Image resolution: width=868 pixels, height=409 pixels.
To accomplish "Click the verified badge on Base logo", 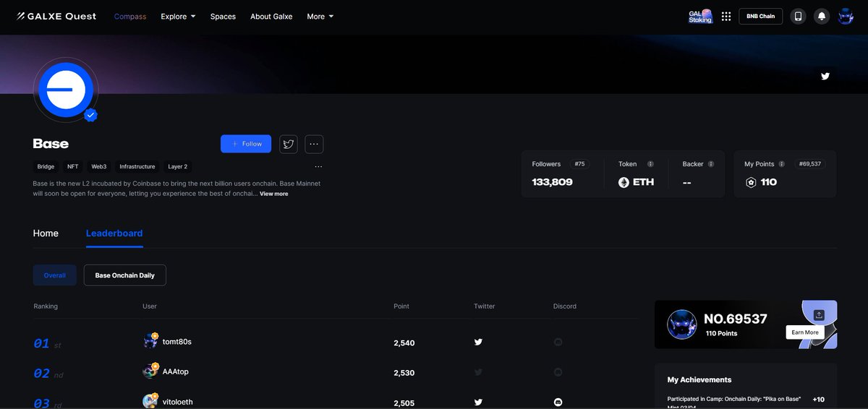I will (x=90, y=115).
